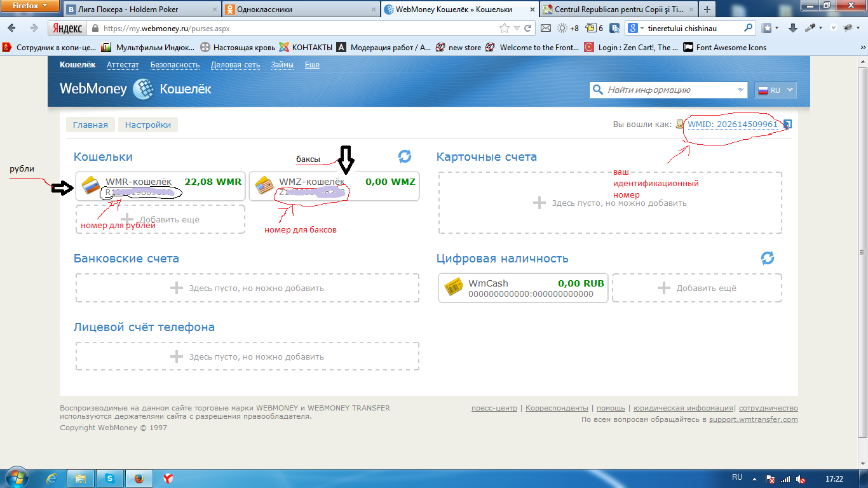Add an account in Банковские счета
Screen dimensions: 868x488
(247, 288)
